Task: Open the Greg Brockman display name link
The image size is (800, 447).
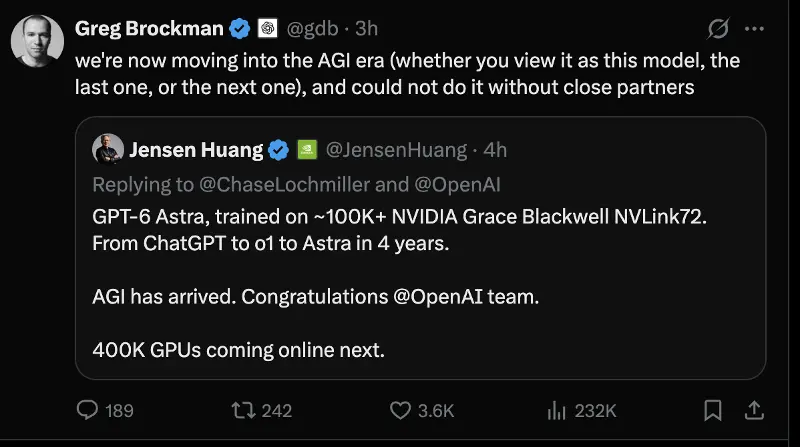Action: 149,29
